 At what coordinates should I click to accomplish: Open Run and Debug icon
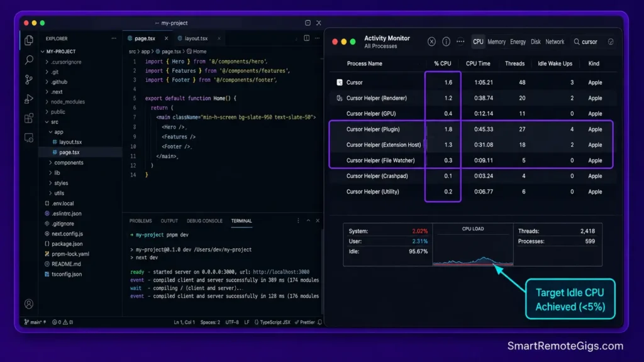click(29, 99)
